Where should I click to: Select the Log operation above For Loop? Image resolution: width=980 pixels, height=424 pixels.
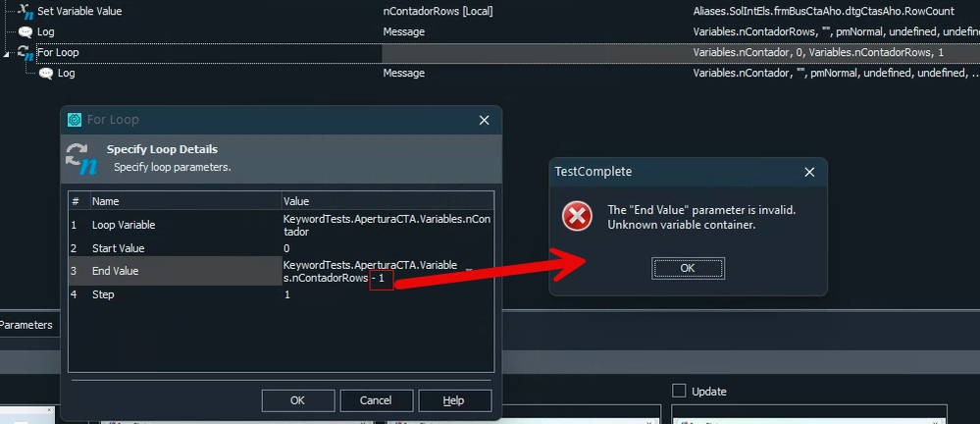coord(490,31)
